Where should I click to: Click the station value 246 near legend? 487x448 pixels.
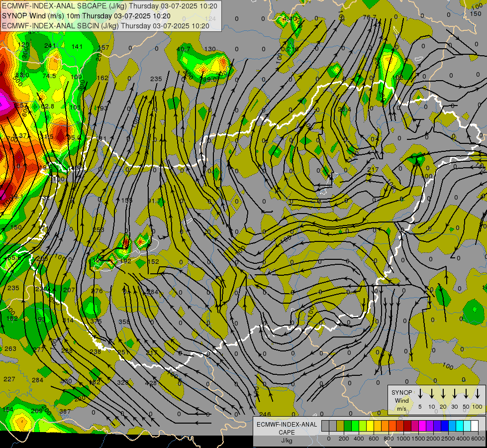tap(265, 415)
